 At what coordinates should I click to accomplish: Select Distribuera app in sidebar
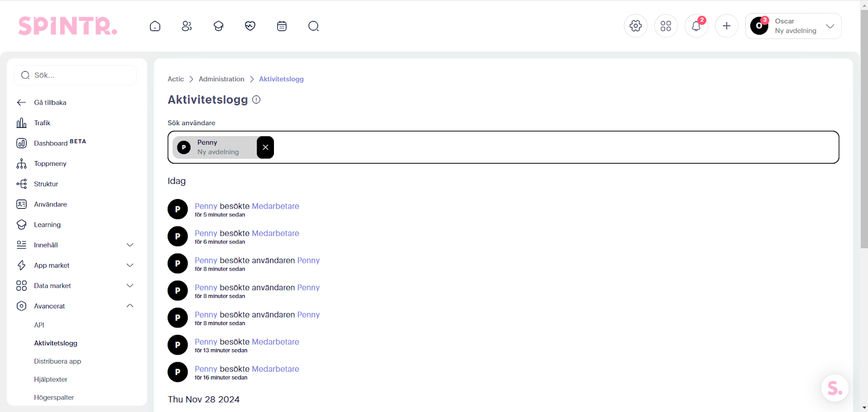click(58, 361)
